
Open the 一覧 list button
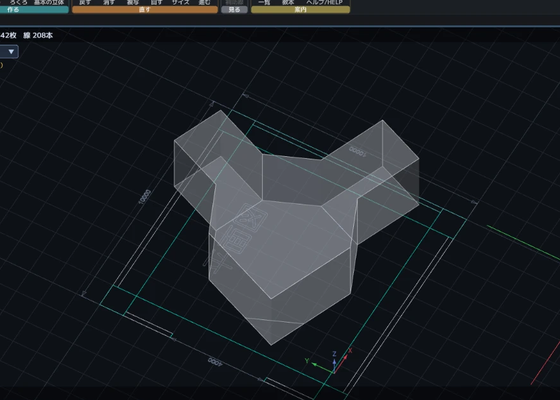(x=264, y=2)
